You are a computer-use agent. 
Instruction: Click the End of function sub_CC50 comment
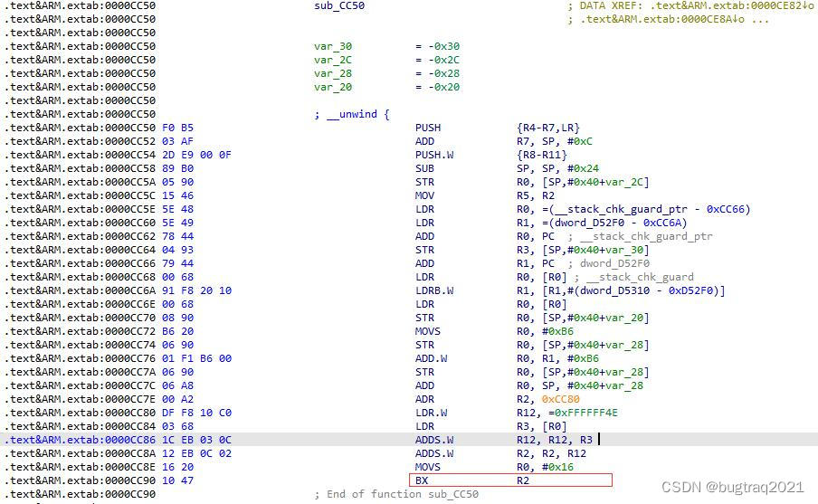coord(396,494)
